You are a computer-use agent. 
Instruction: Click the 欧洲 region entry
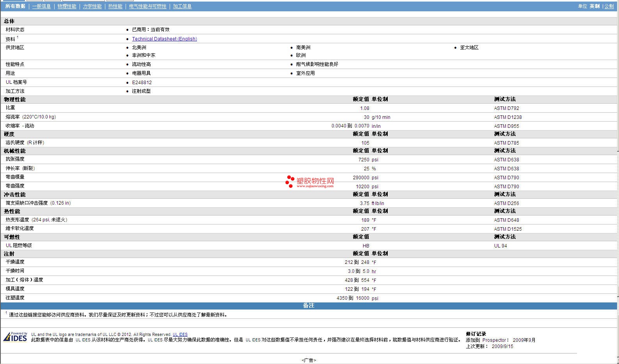(301, 55)
